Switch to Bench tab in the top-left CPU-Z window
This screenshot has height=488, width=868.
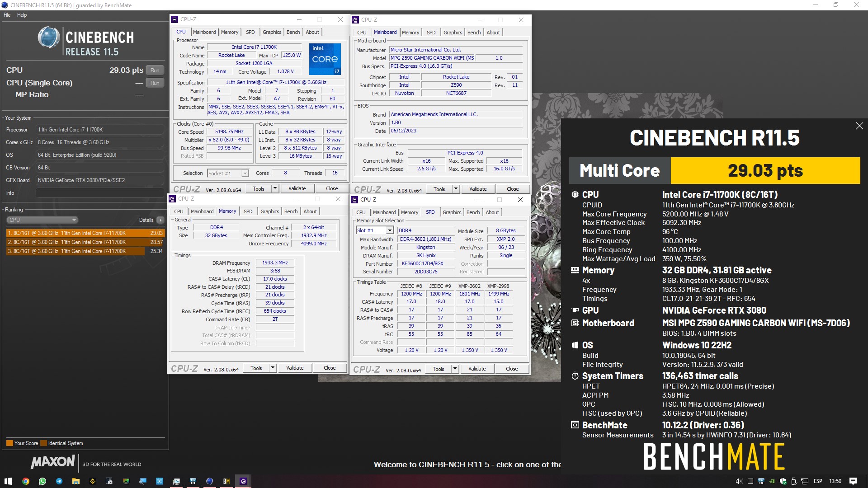pos(293,32)
